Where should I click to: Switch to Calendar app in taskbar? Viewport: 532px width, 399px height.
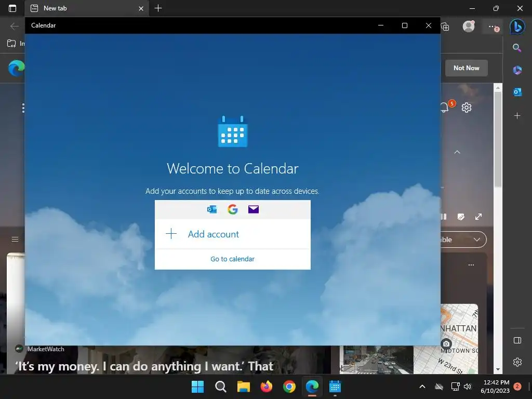pos(335,387)
